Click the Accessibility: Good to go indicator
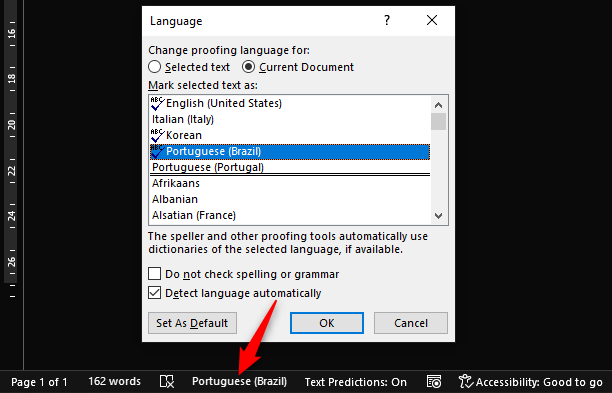Image resolution: width=612 pixels, height=393 pixels. (x=531, y=381)
